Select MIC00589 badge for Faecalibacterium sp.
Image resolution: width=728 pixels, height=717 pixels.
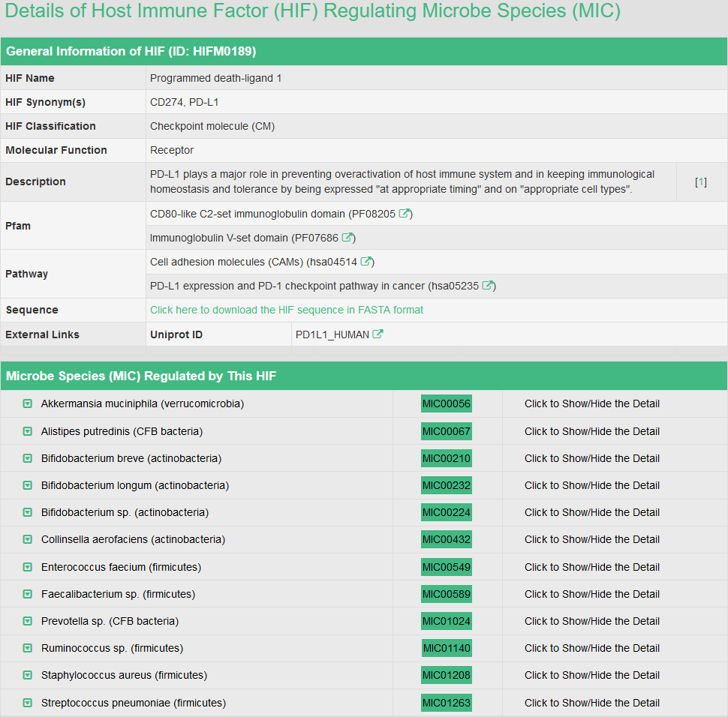[446, 594]
